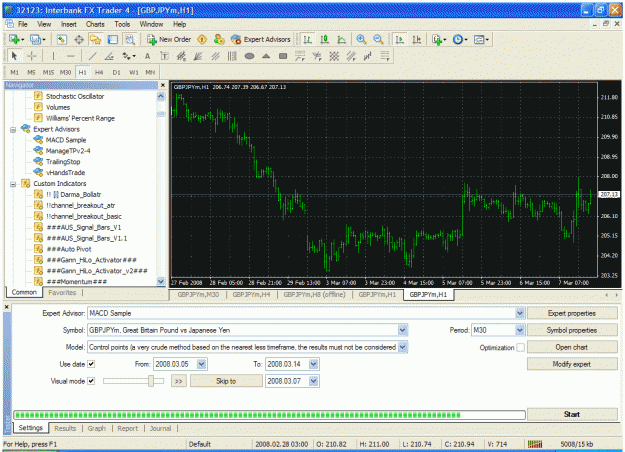This screenshot has height=452, width=625.
Task: Open the Market Watch window icon
Action: 61,39
